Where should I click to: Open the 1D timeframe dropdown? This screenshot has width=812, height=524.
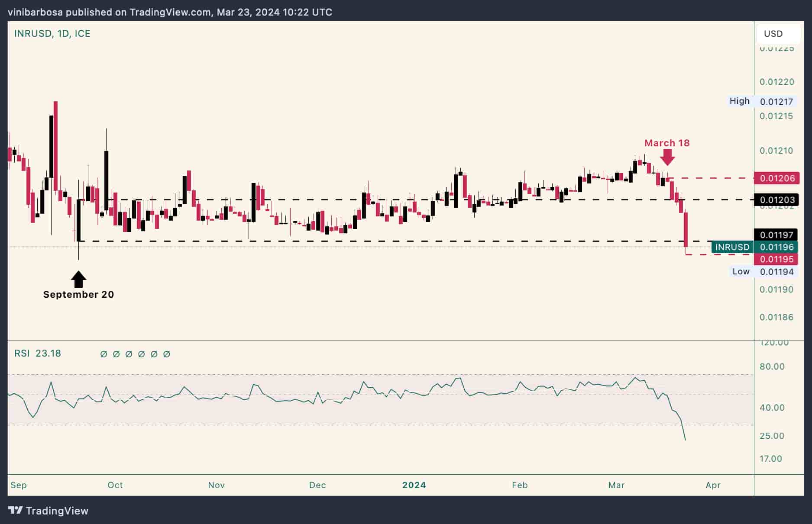[61, 33]
